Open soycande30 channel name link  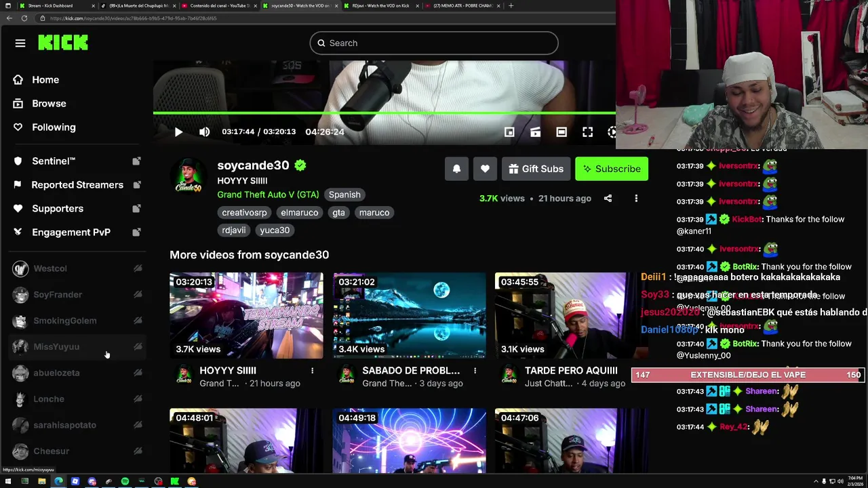[253, 165]
